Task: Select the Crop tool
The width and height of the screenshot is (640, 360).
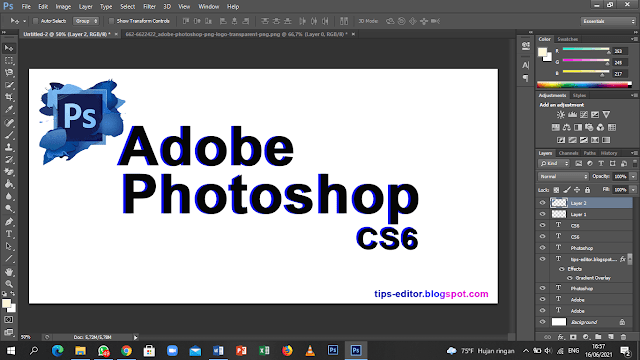Action: coord(9,97)
